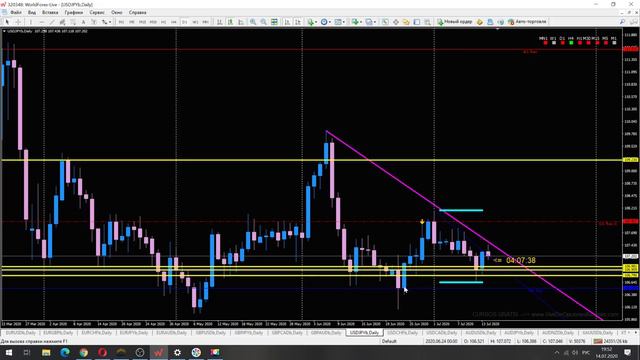The width and height of the screenshot is (640, 360).
Task: Switch to W1 timeframe button
Action: click(x=195, y=22)
